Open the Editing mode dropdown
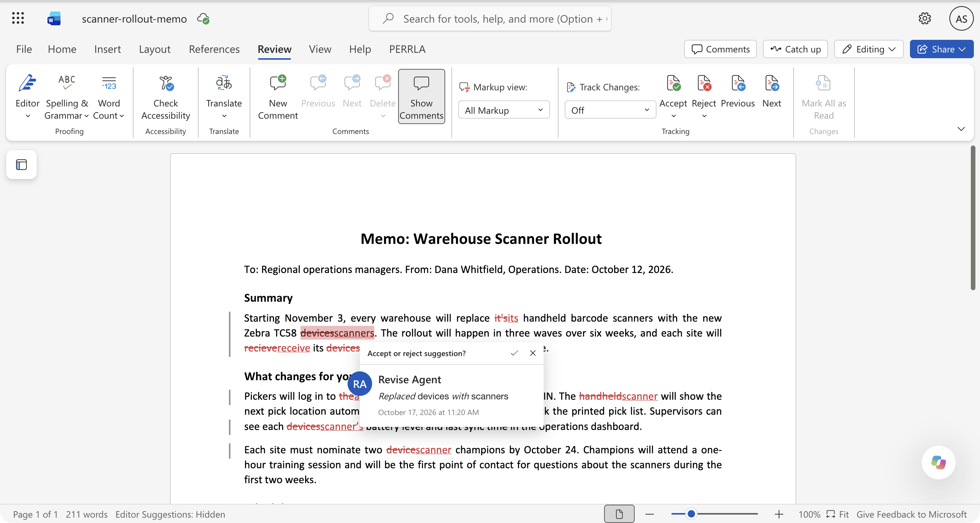 tap(869, 49)
